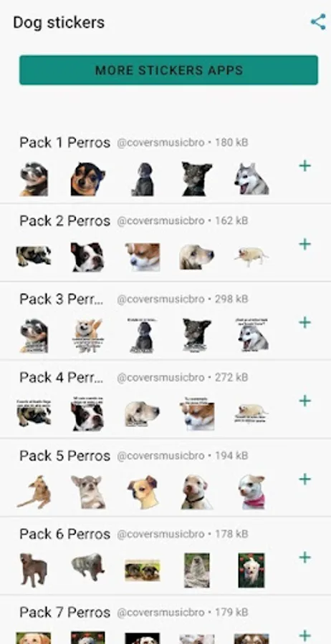331x644 pixels.
Task: Add Pack 6 Perros with plus icon
Action: click(304, 557)
